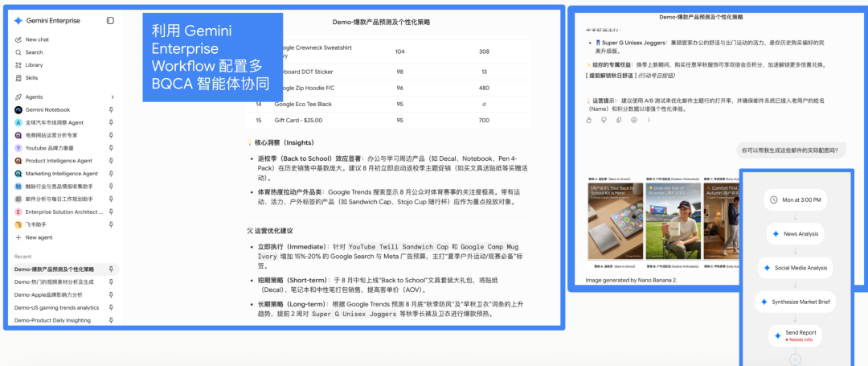Click the Youtube 品牌力衡量 avatar icon
The image size is (868, 366).
(18, 148)
